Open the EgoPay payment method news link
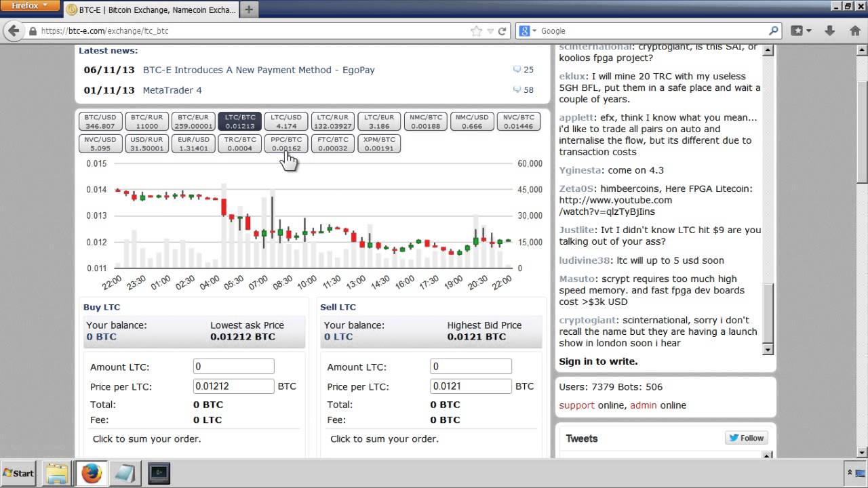The height and width of the screenshot is (488, 868). [258, 70]
